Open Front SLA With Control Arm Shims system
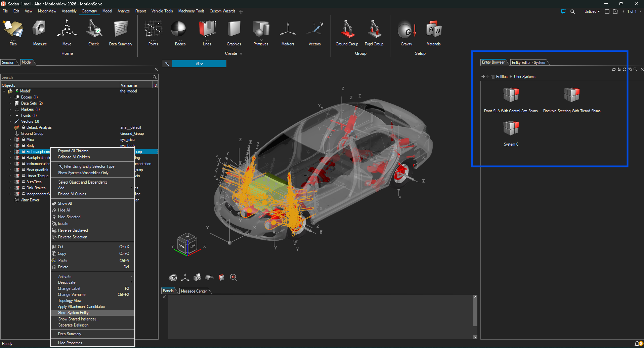The image size is (644, 348). tap(511, 95)
